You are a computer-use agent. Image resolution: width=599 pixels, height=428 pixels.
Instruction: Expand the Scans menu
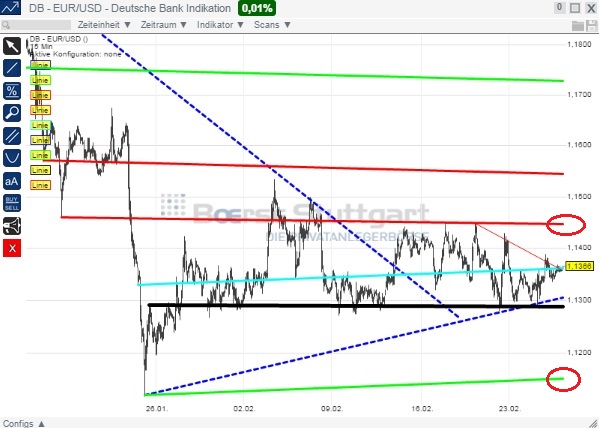[272, 25]
